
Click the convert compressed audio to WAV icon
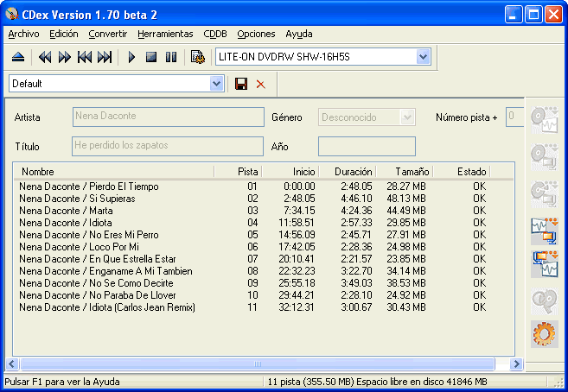(544, 263)
